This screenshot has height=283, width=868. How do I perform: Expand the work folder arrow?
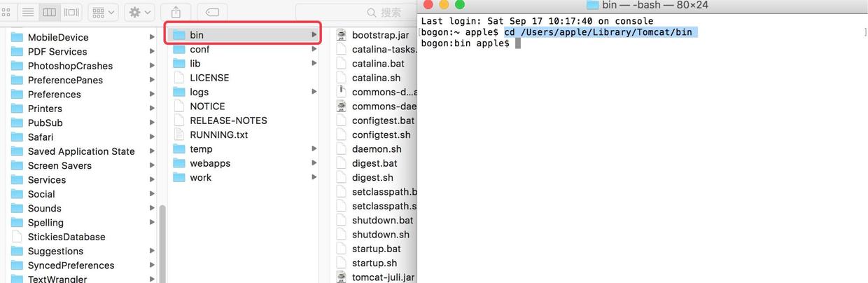tap(314, 177)
